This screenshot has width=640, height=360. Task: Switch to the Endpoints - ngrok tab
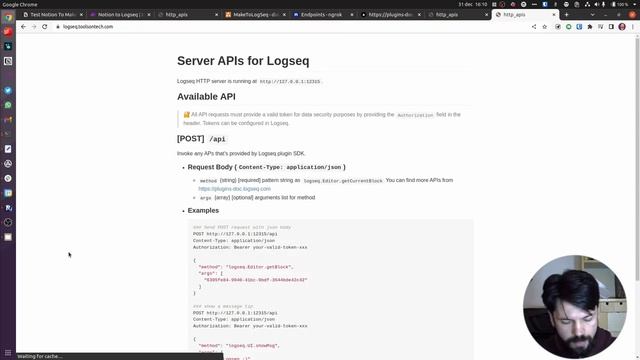(x=321, y=14)
